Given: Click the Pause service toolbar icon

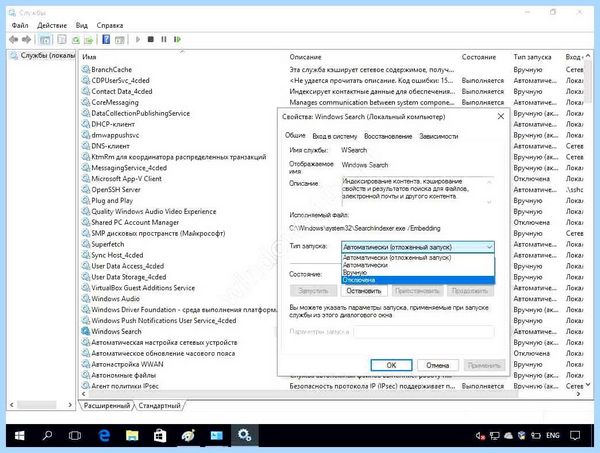Looking at the screenshot, I should 164,39.
